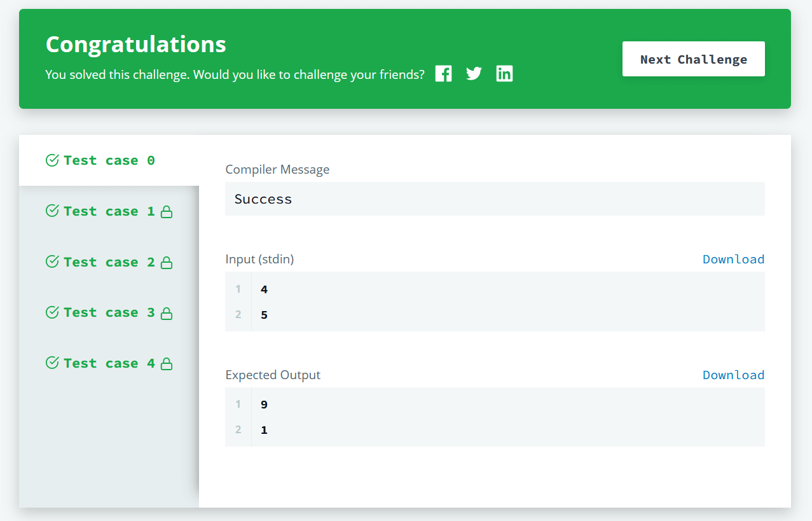Download the expected output file

[733, 375]
